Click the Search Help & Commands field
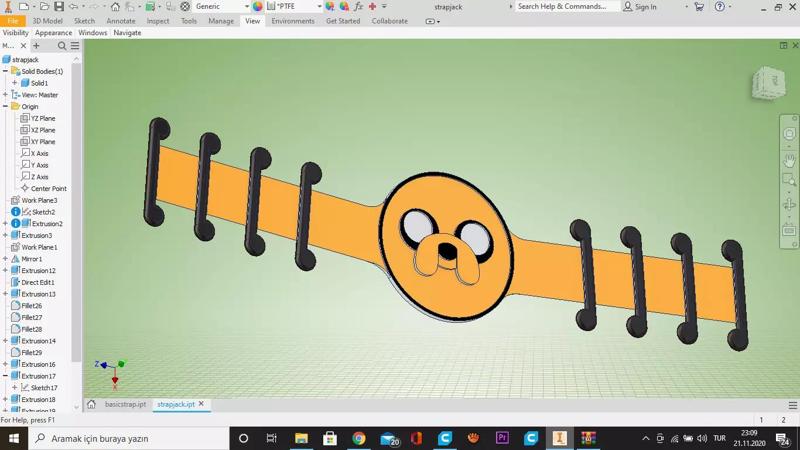 pos(566,7)
